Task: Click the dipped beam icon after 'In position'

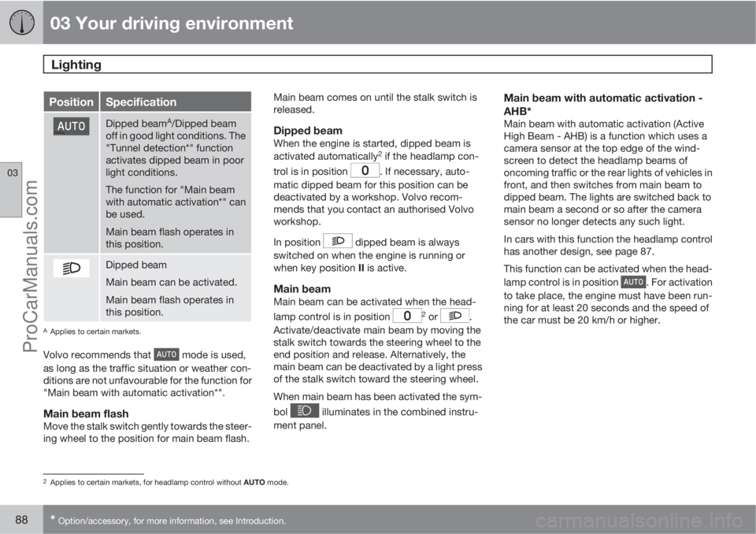Action: [x=338, y=241]
